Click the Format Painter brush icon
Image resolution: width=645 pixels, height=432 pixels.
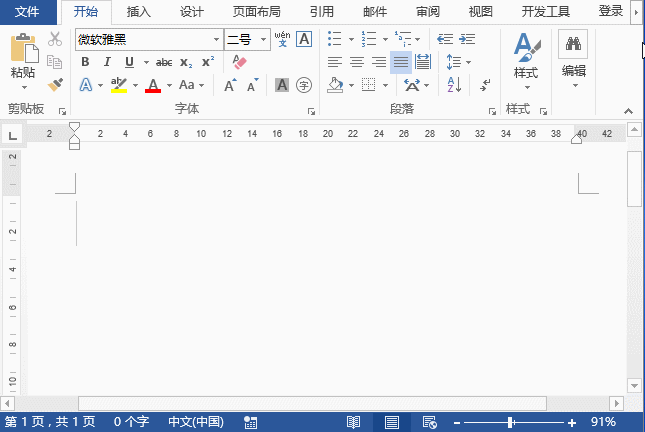coord(55,85)
